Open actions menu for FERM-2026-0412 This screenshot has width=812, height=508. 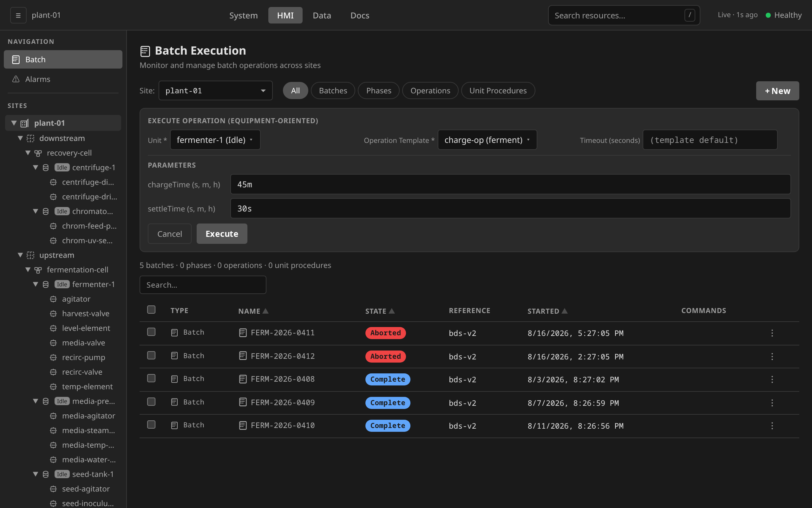click(x=772, y=357)
